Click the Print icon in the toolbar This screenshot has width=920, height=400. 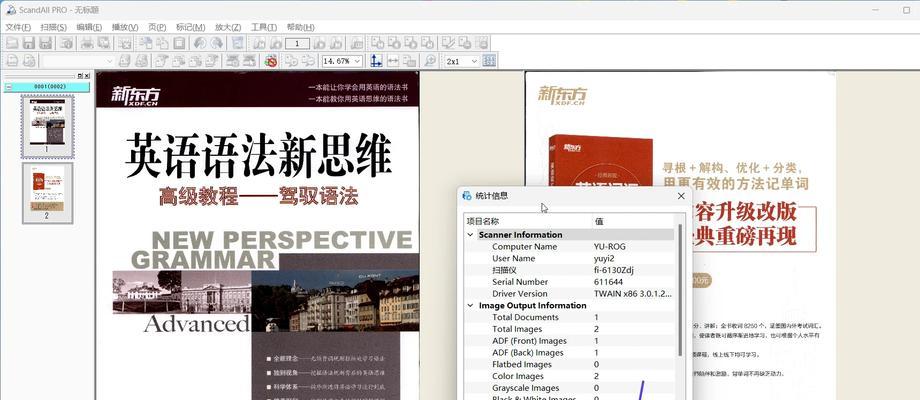pos(87,43)
